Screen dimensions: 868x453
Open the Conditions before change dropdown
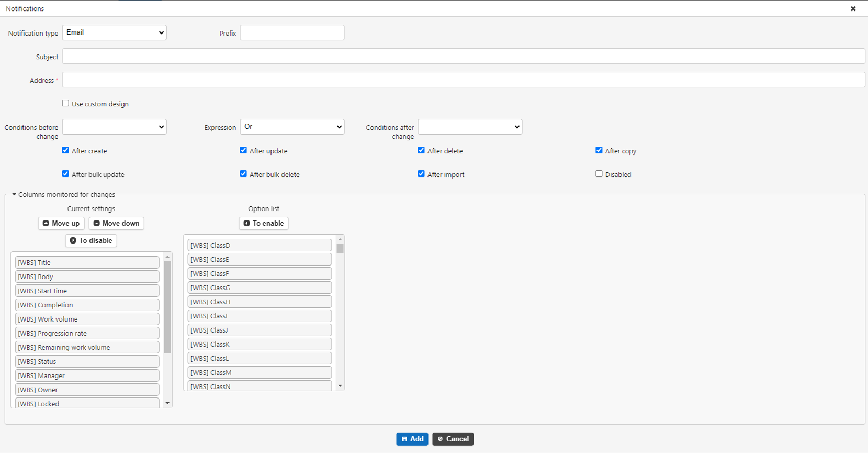click(115, 127)
